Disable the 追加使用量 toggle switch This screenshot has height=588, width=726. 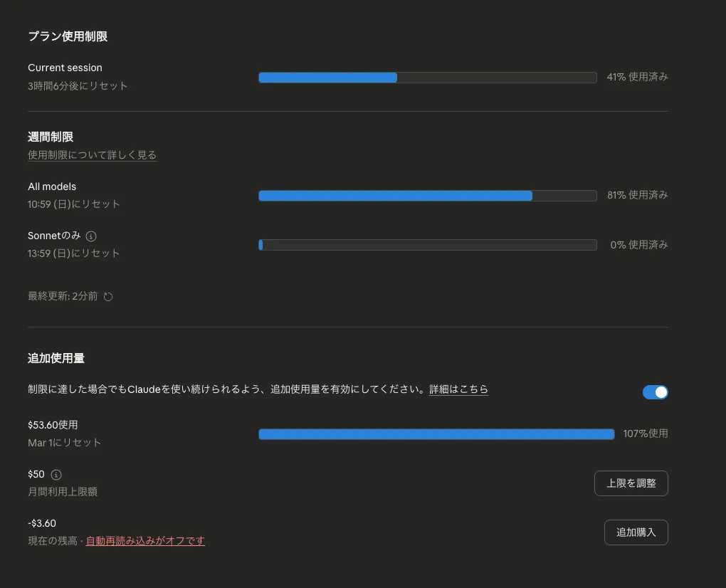click(655, 392)
